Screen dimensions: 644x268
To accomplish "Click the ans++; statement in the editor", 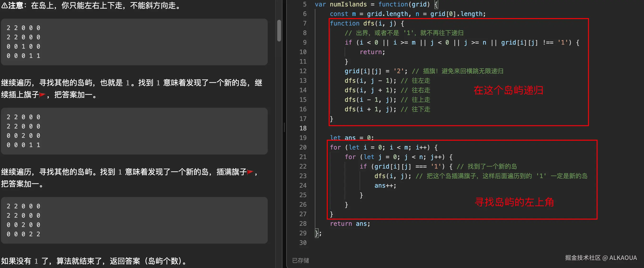I will pos(385,186).
